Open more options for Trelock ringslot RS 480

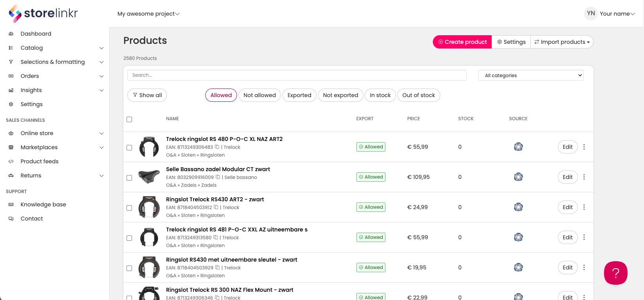[x=584, y=147]
